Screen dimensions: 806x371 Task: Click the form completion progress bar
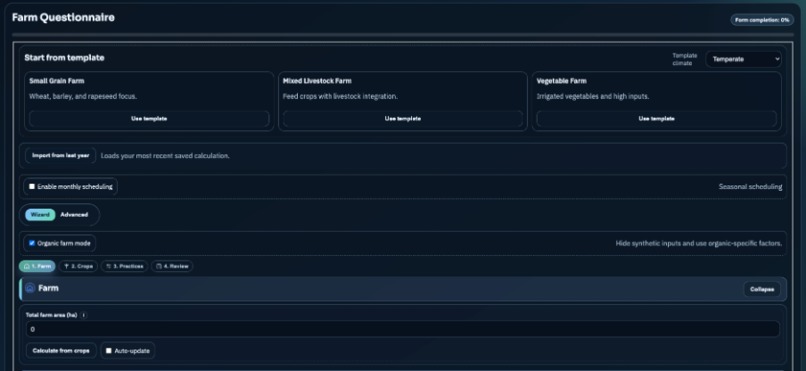402,35
